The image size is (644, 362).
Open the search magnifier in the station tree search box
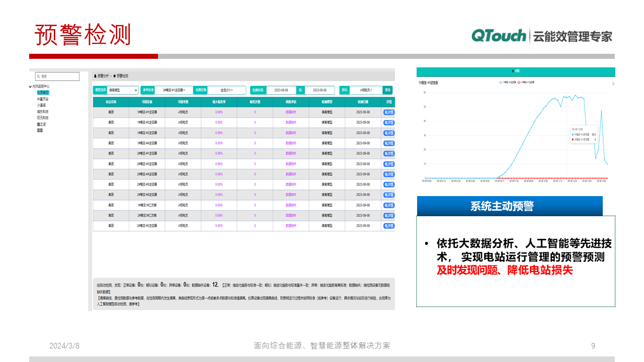(x=38, y=76)
